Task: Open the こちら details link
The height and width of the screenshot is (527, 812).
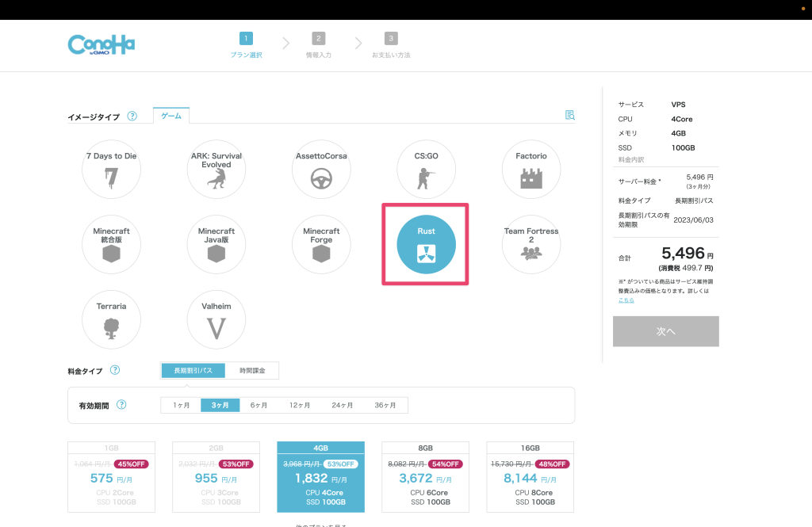Action: click(x=626, y=300)
